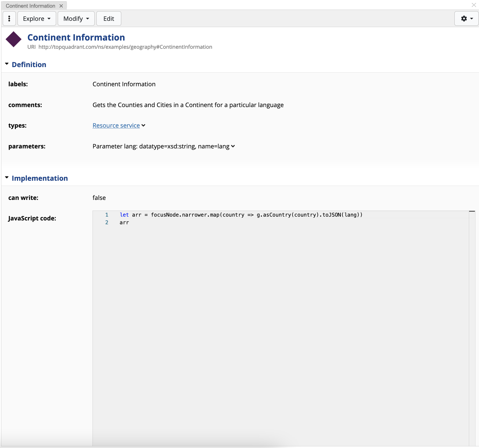
Task: Collapse the Implementation section
Action: click(7, 178)
